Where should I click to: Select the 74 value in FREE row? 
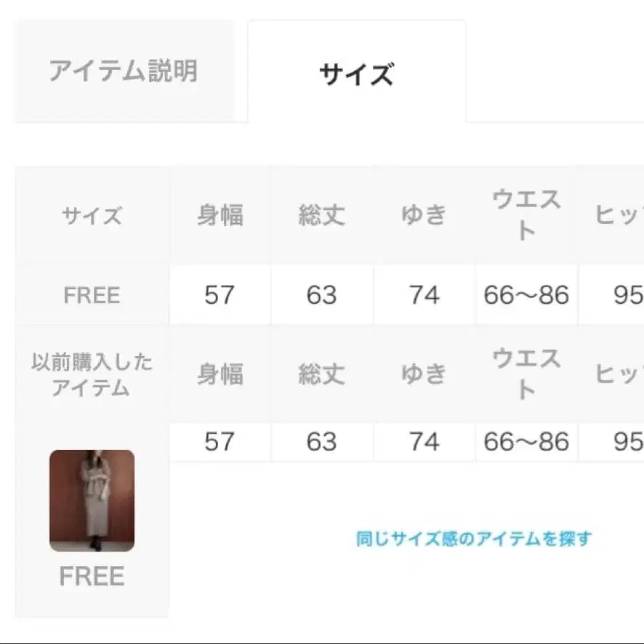pos(424,295)
